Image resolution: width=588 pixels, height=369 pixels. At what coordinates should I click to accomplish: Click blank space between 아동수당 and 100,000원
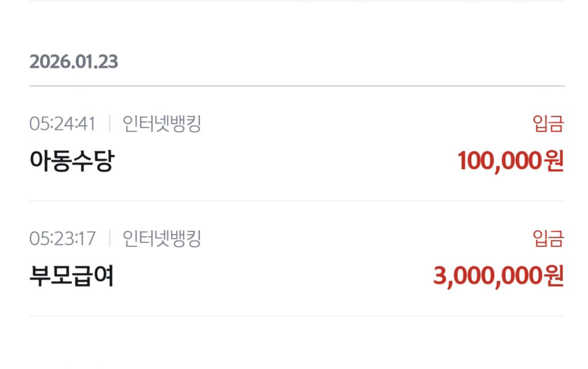[x=281, y=161]
